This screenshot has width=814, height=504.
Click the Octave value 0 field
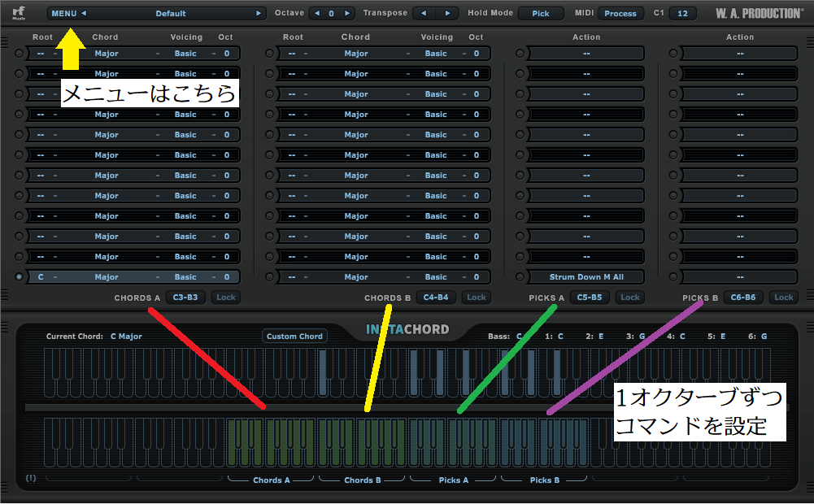pos(331,14)
